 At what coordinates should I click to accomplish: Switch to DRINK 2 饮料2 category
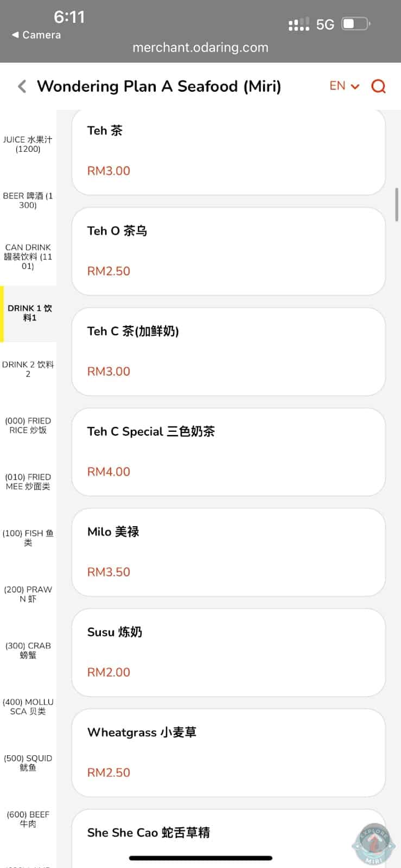pyautogui.click(x=28, y=369)
